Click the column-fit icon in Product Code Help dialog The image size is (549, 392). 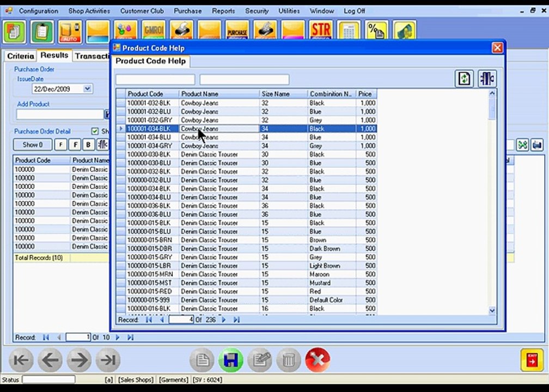click(487, 78)
